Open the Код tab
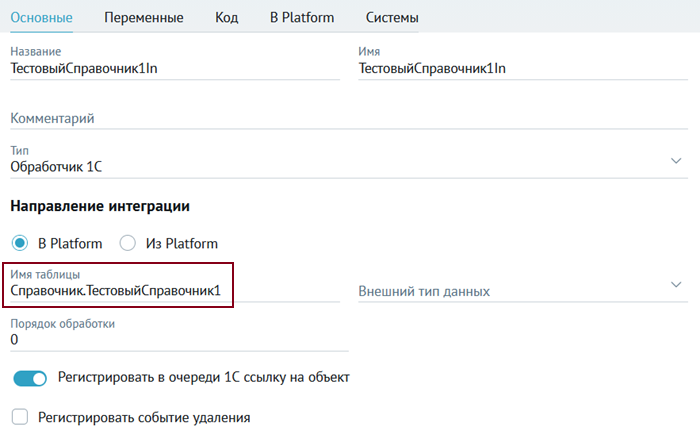 [226, 17]
